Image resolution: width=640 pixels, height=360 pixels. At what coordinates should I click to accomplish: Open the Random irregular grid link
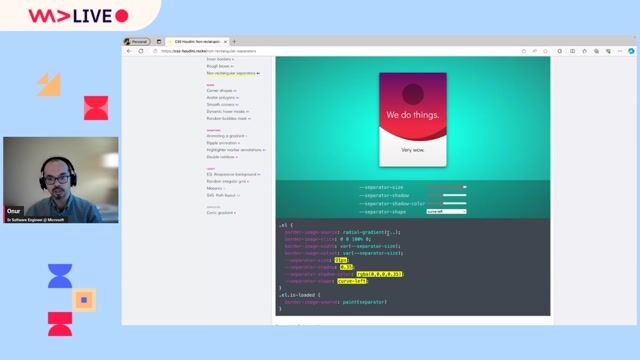click(x=227, y=181)
